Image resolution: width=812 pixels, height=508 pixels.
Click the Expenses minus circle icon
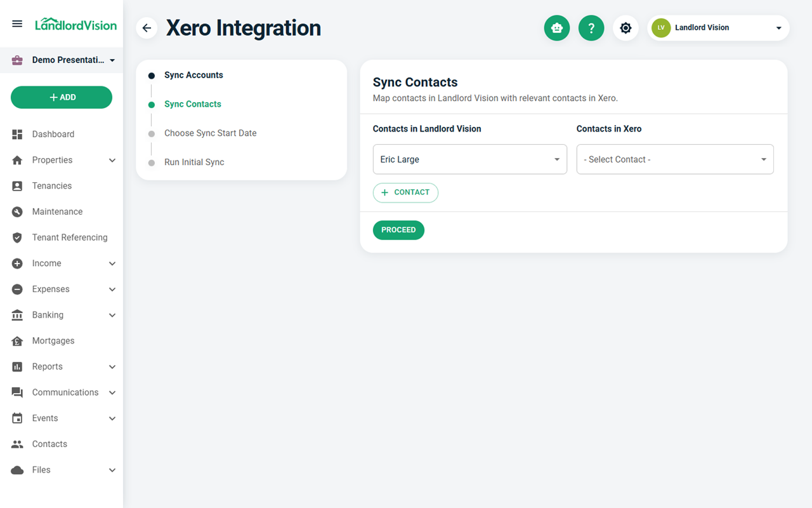click(x=17, y=289)
